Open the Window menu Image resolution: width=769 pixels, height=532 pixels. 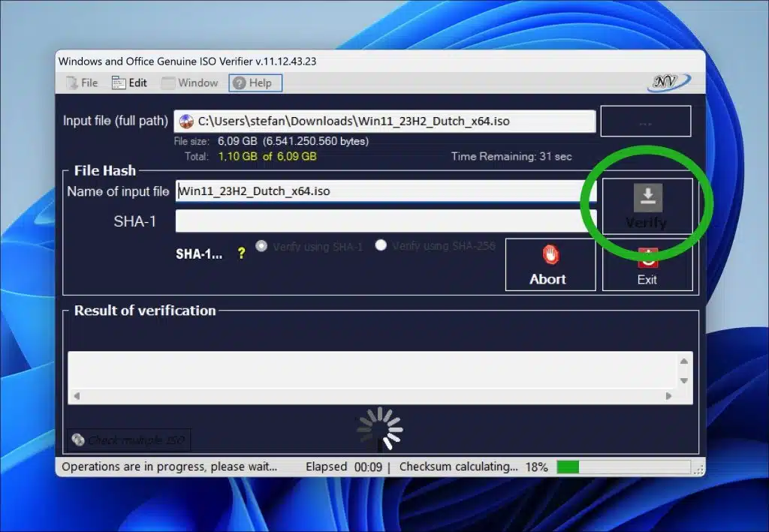189,83
